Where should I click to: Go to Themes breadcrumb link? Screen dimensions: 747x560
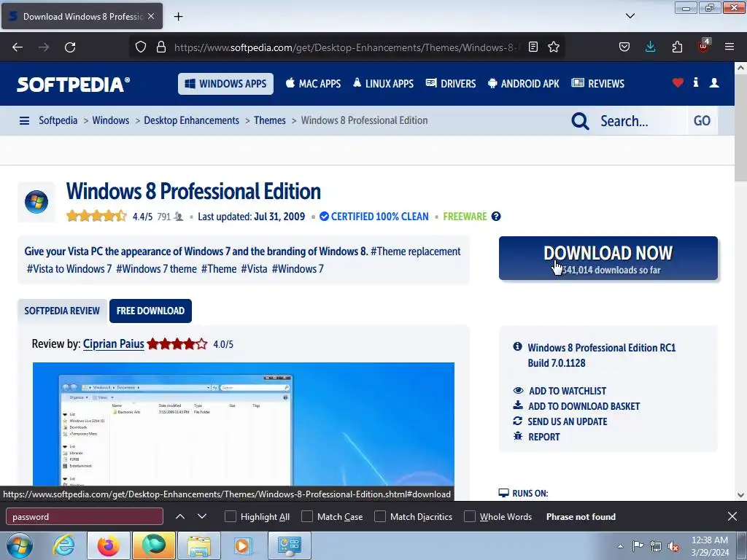click(270, 120)
